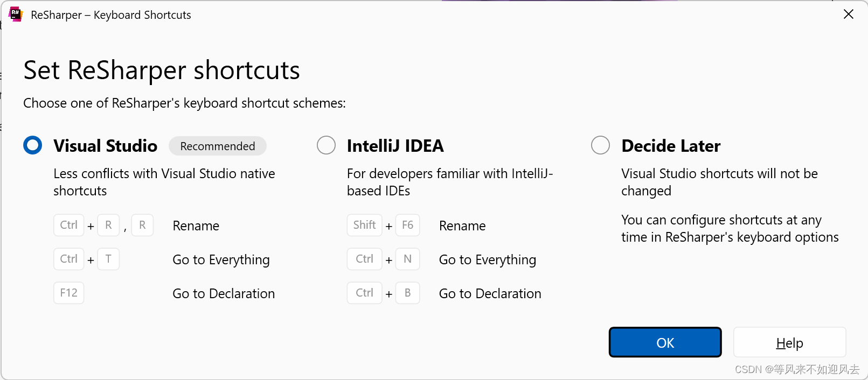
Task: Confirm with the OK button
Action: point(665,342)
